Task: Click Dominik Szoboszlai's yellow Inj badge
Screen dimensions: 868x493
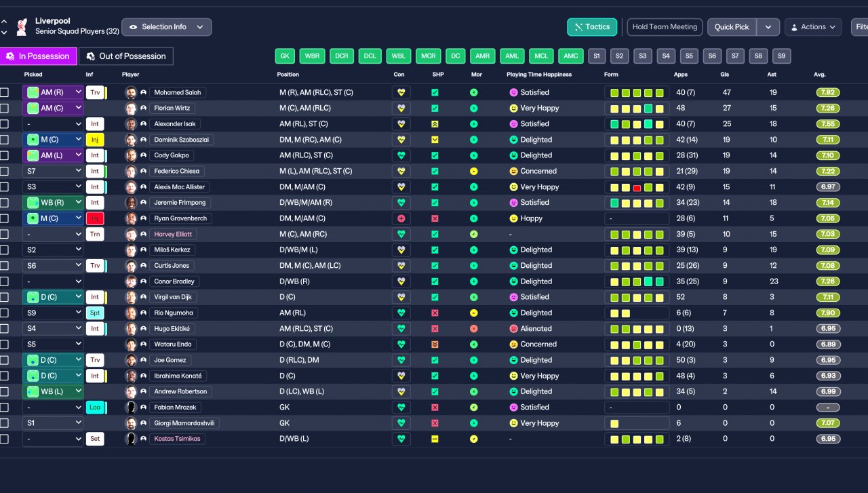Action: [x=95, y=140]
